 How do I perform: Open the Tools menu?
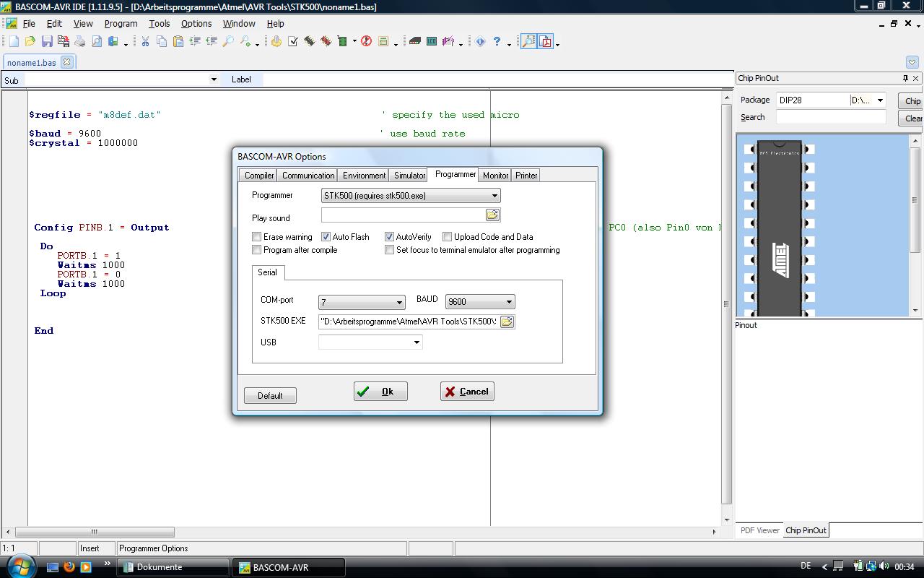159,23
